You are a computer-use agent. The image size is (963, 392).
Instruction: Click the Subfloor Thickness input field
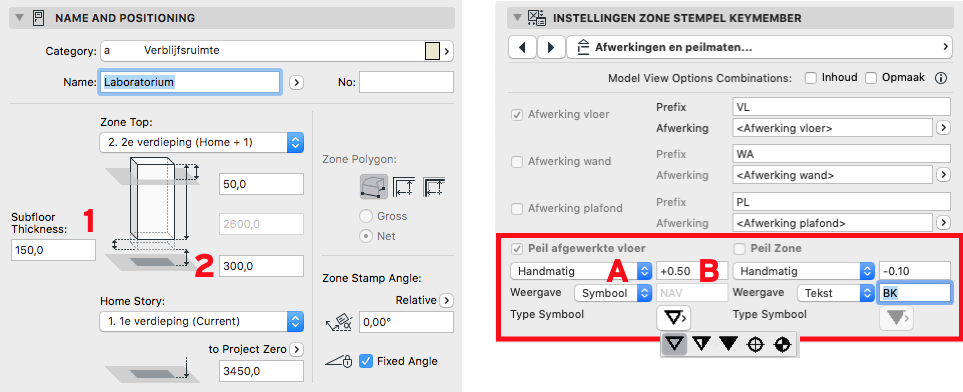[x=53, y=250]
